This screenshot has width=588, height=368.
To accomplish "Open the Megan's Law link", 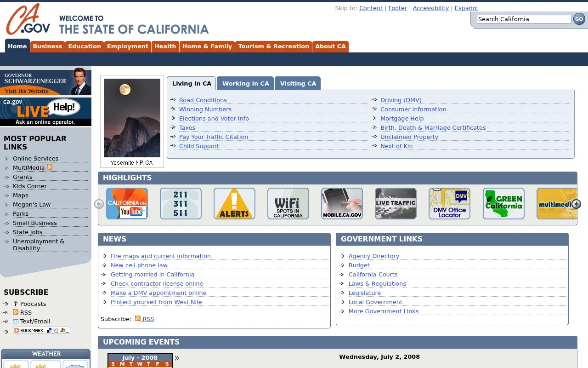I will pyautogui.click(x=32, y=204).
